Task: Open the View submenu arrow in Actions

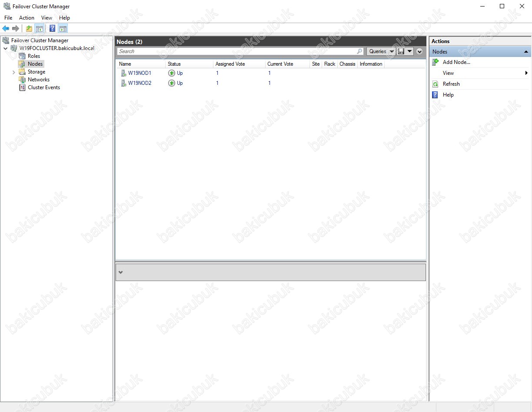Action: point(526,73)
